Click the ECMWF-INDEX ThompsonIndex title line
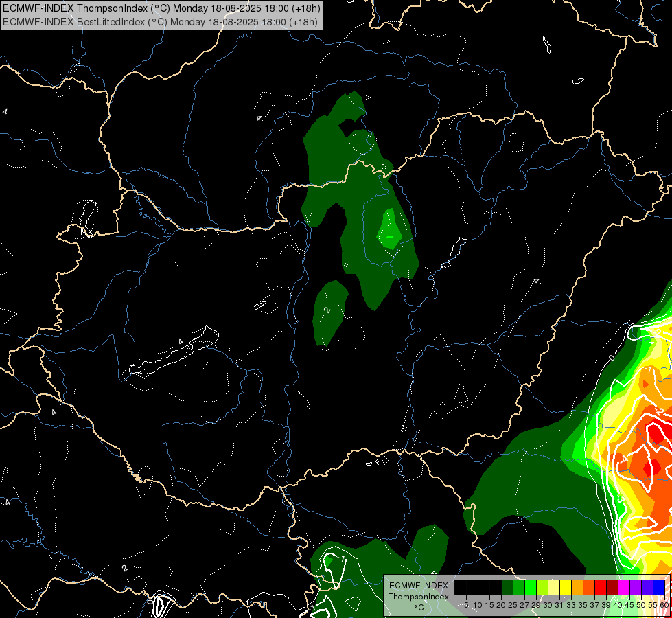 161,8
